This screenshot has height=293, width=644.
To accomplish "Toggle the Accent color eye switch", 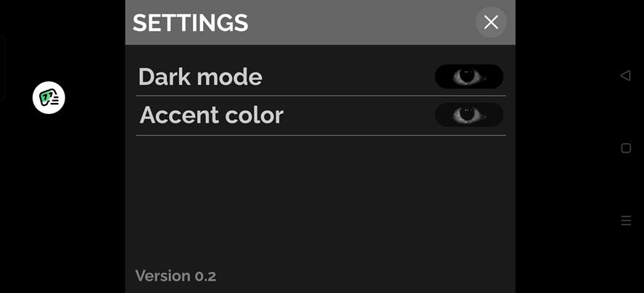I will pyautogui.click(x=469, y=115).
